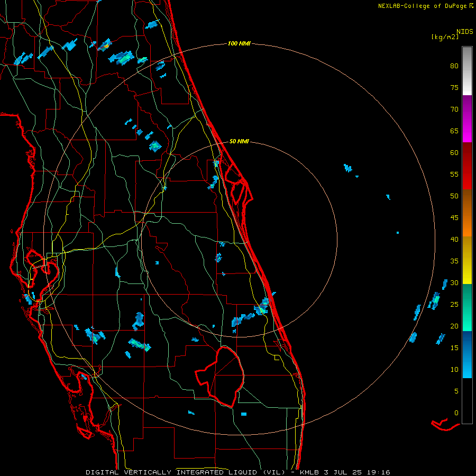The width and height of the screenshot is (476, 476).
Task: Pick the red segment of the color bar
Action: pos(467,166)
